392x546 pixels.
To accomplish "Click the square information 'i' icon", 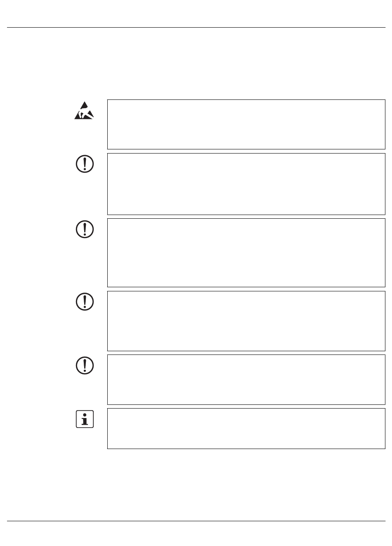I will click(85, 419).
